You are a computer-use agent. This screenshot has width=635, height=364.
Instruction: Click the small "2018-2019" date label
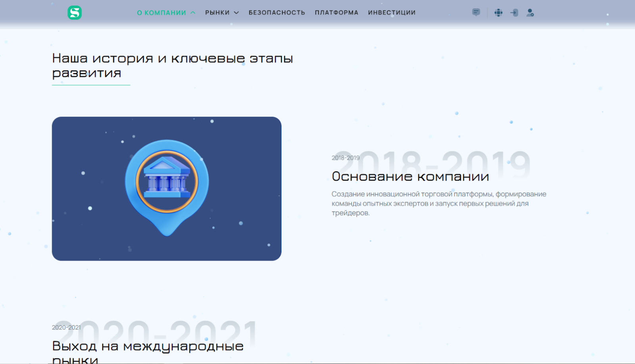(345, 158)
